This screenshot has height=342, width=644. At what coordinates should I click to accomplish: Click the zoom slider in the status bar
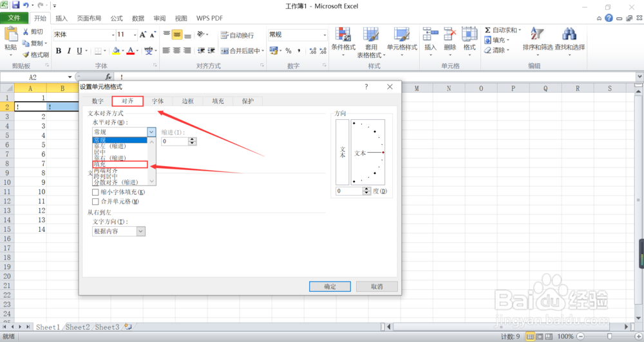(x=609, y=337)
